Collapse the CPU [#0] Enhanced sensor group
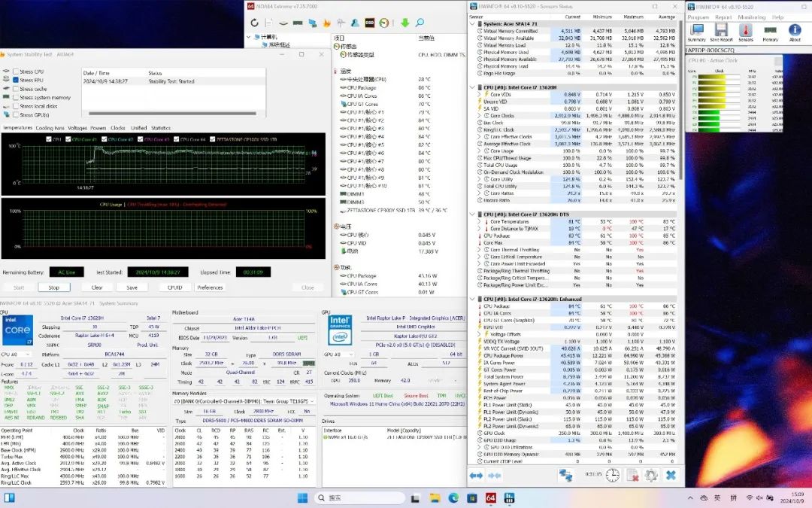 (472, 299)
